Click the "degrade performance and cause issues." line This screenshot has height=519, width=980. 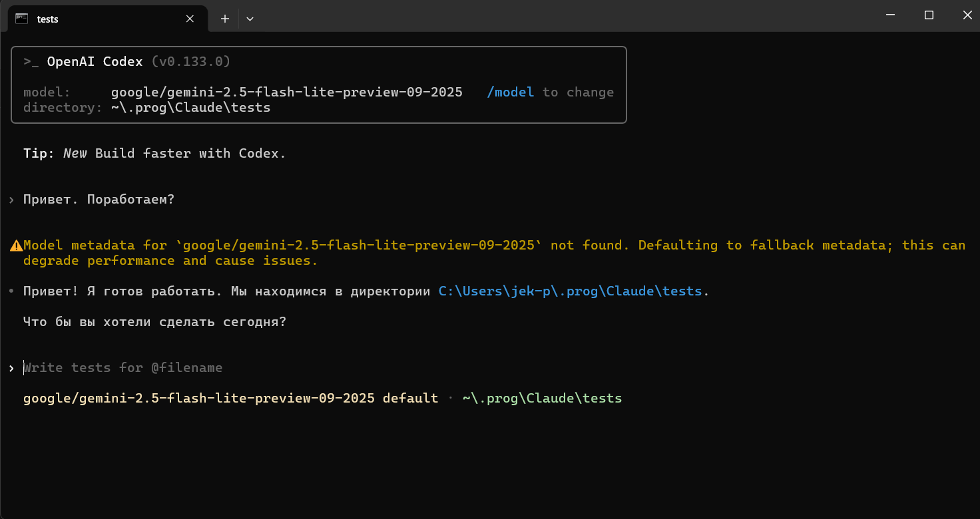point(170,261)
